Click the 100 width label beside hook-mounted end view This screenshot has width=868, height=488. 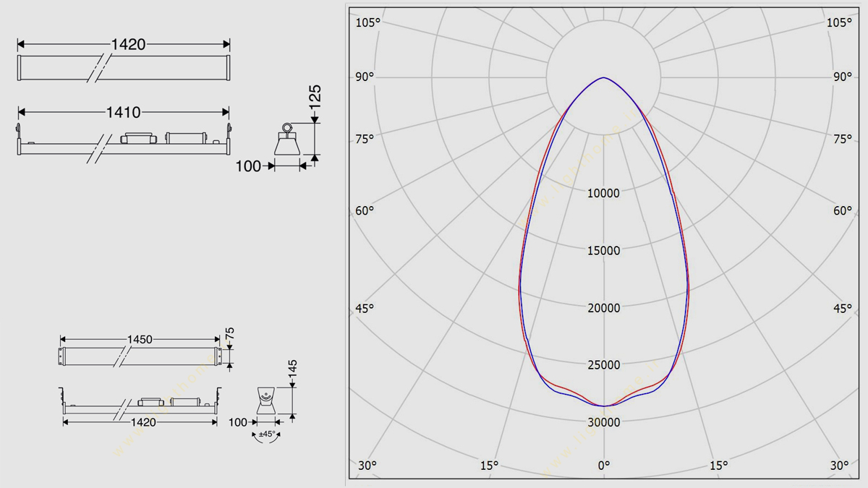point(248,166)
